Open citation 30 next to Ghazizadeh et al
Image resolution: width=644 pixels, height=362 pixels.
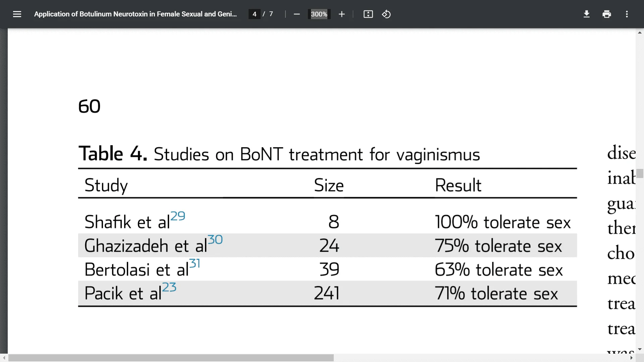click(x=215, y=240)
